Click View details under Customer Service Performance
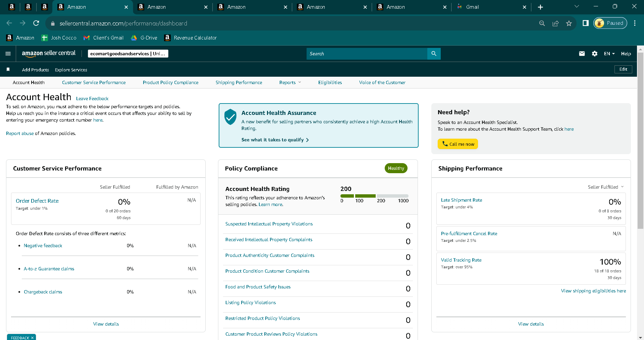Screen dimensions: 644x340 pos(106,324)
